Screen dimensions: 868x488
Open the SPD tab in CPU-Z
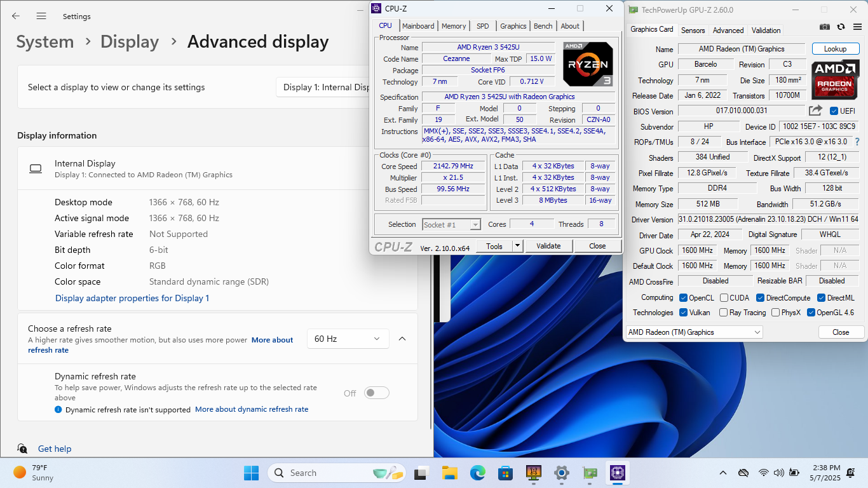pyautogui.click(x=483, y=26)
